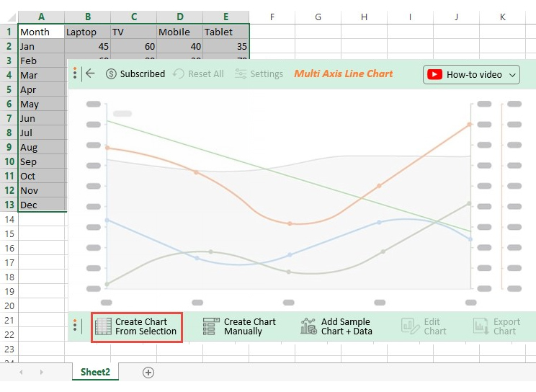Select column F header
The height and width of the screenshot is (392, 536).
click(272, 17)
